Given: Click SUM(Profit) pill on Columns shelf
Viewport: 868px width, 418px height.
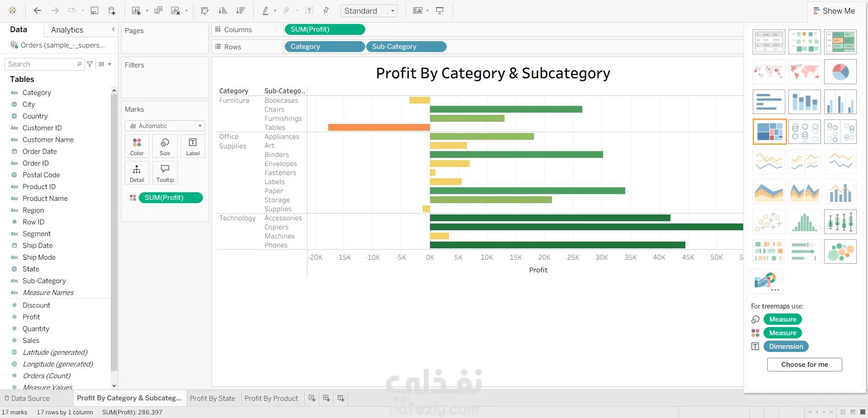Looking at the screenshot, I should [325, 29].
